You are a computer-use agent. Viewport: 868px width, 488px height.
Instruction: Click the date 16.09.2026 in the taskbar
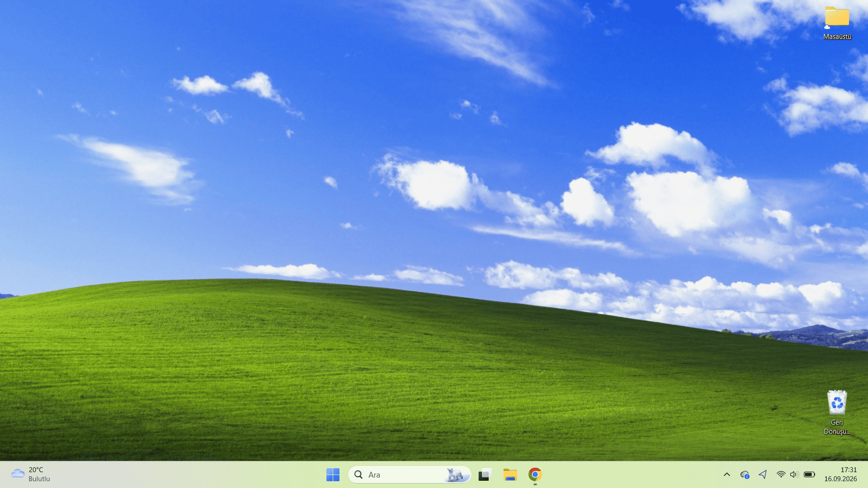[x=840, y=479]
